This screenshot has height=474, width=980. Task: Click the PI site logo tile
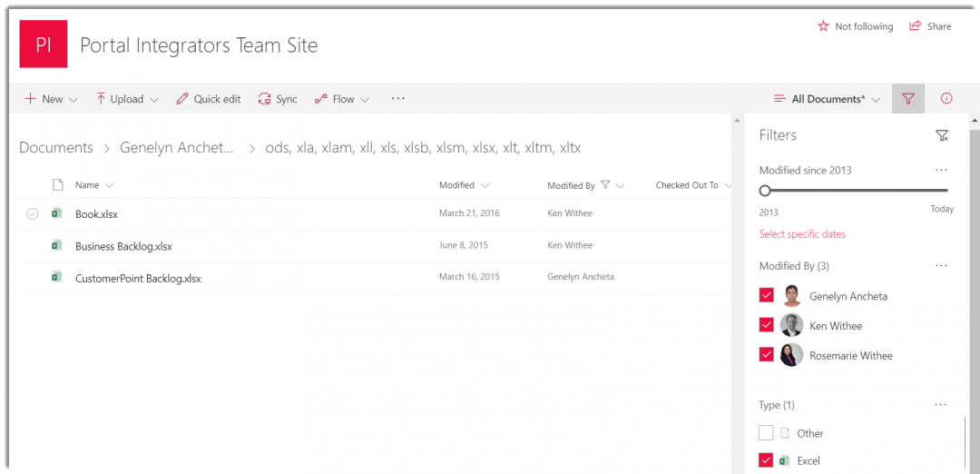coord(44,44)
